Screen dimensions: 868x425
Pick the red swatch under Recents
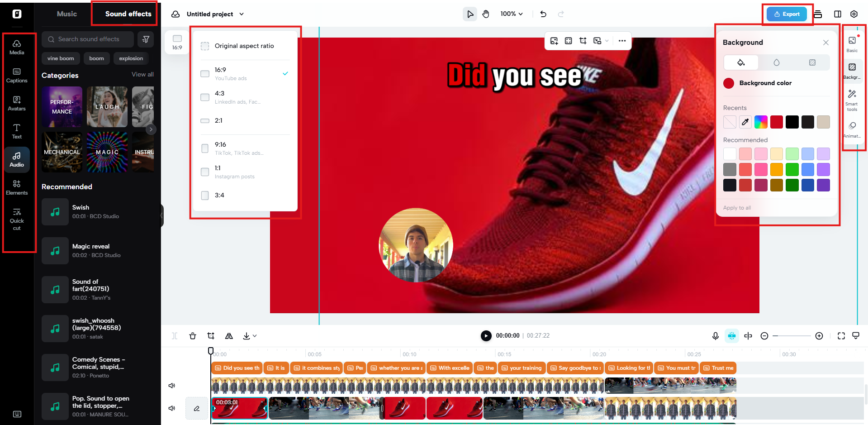[776, 122]
